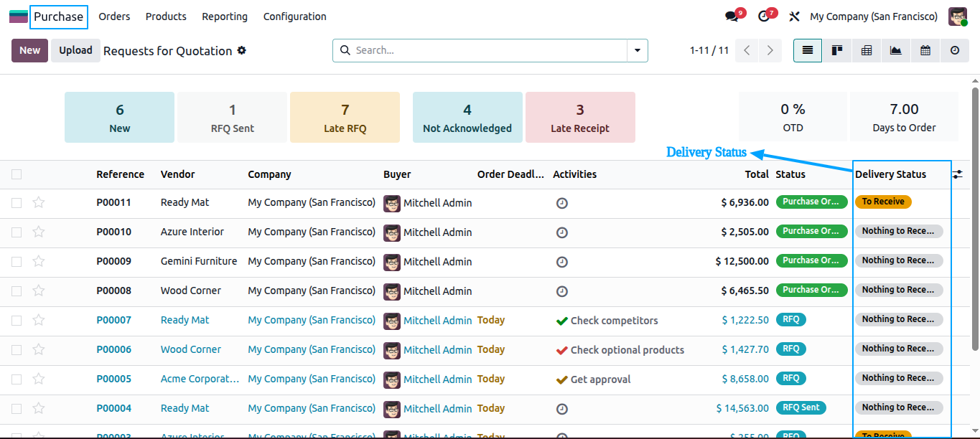The height and width of the screenshot is (439, 980).
Task: Switch to calendar view
Action: pyautogui.click(x=925, y=50)
